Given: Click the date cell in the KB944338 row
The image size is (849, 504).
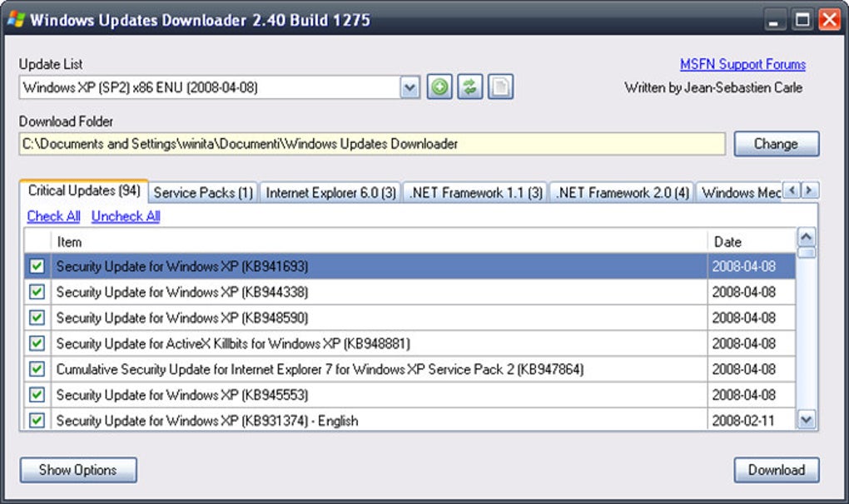Looking at the screenshot, I should (751, 292).
